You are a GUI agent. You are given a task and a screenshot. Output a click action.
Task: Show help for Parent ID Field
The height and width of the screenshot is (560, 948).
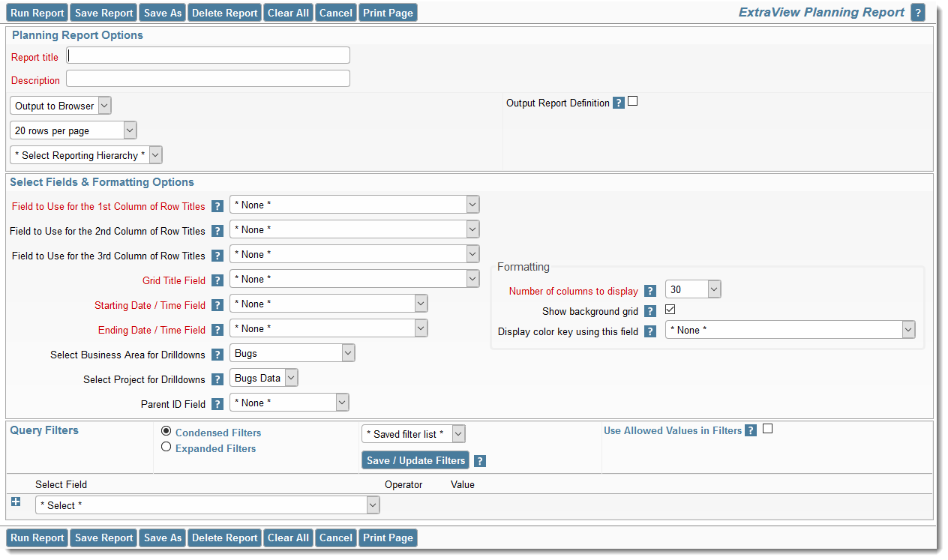[217, 404]
